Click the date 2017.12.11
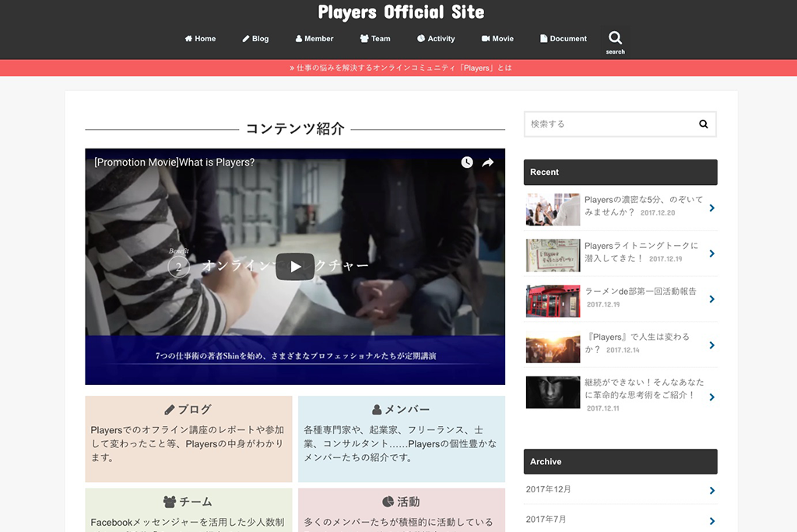The height and width of the screenshot is (532, 797). [603, 408]
